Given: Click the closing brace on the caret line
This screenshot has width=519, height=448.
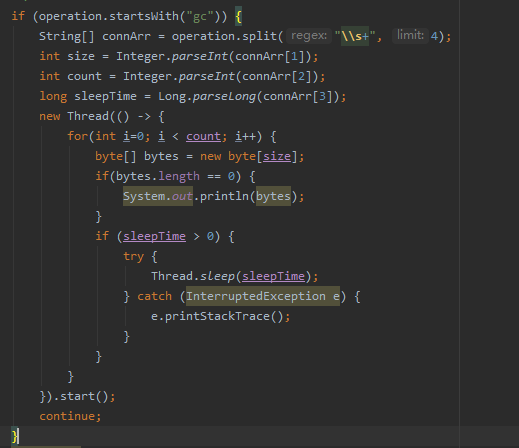Looking at the screenshot, I should (14, 436).
